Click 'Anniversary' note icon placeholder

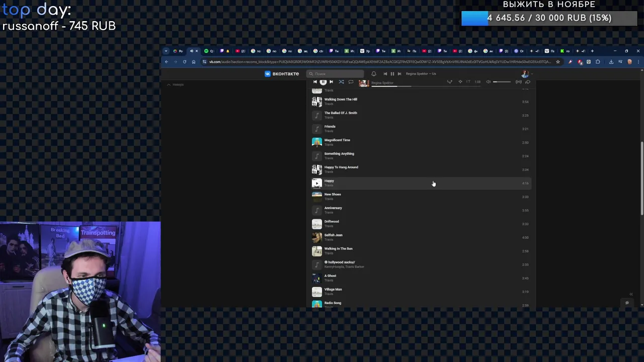click(x=317, y=210)
